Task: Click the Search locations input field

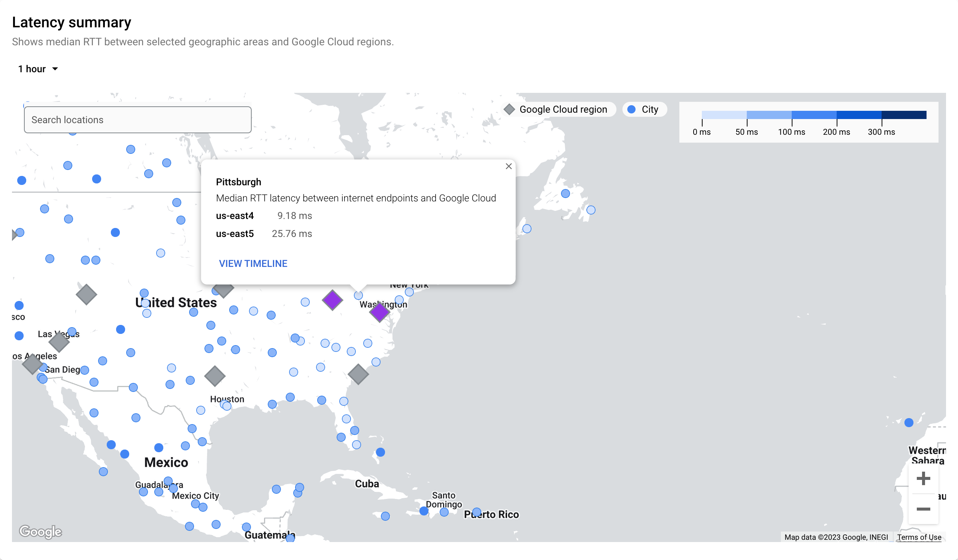Action: pos(137,120)
